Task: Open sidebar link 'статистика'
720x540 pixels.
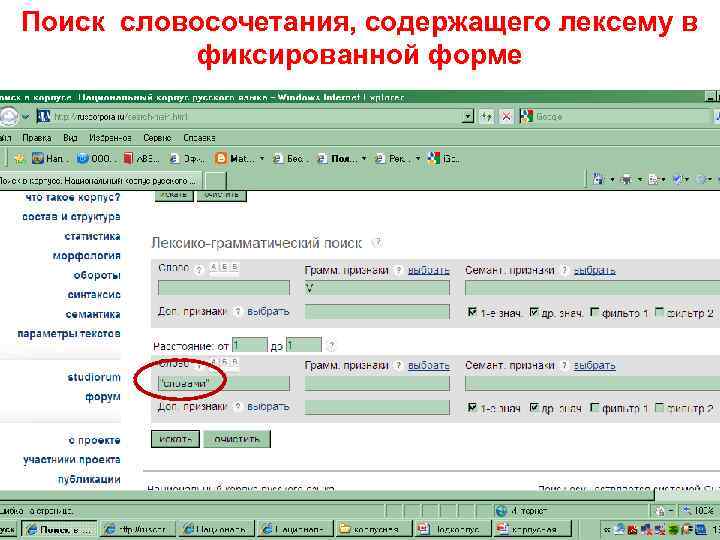Action: click(x=92, y=236)
